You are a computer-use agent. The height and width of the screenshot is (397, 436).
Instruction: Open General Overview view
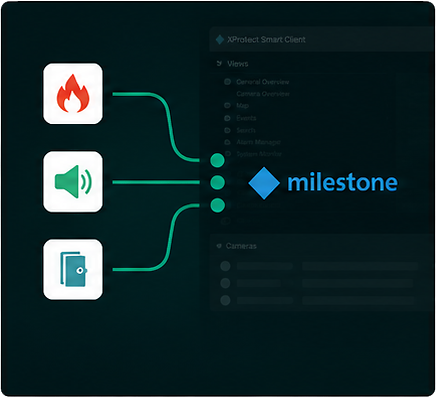[x=263, y=82]
